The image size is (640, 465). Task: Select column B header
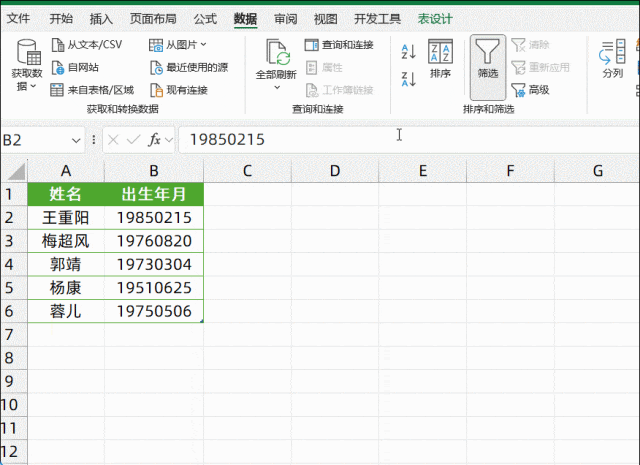pyautogui.click(x=154, y=171)
